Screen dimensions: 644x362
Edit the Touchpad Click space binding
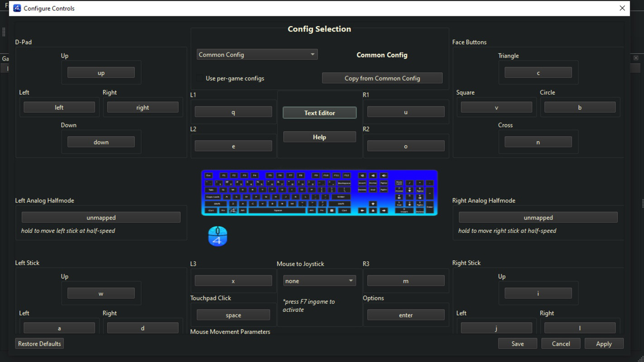[x=233, y=315]
